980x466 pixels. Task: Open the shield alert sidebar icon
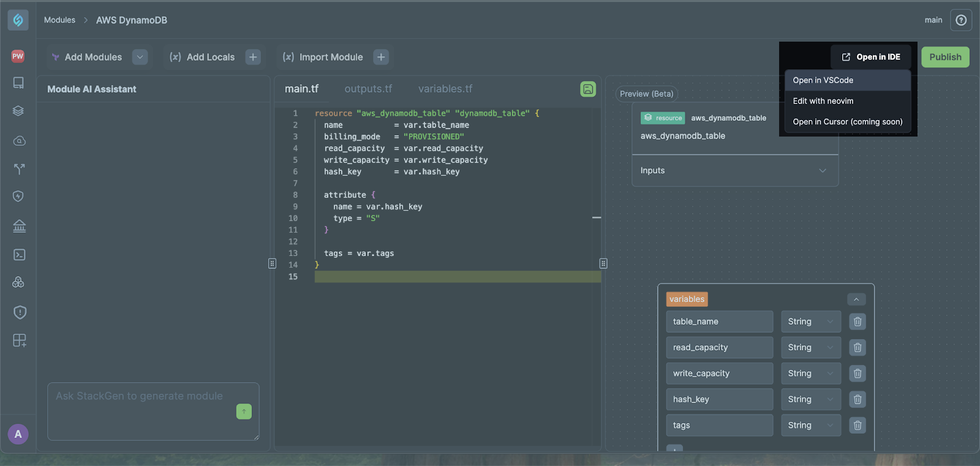(20, 312)
